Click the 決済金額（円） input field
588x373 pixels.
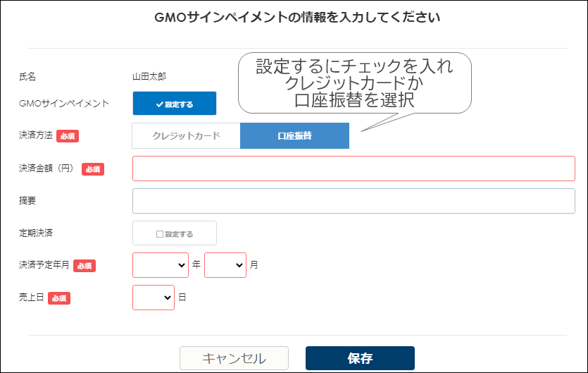click(x=354, y=169)
